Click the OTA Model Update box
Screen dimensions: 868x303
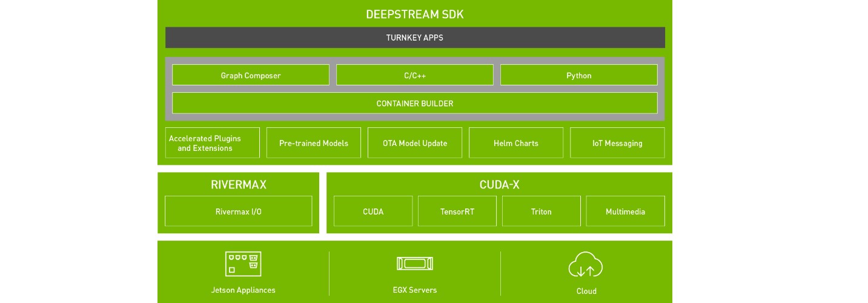tap(415, 143)
